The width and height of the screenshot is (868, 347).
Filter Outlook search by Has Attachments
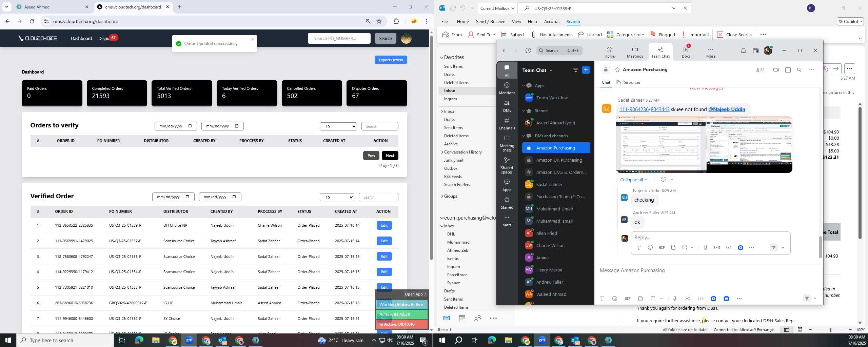point(551,35)
